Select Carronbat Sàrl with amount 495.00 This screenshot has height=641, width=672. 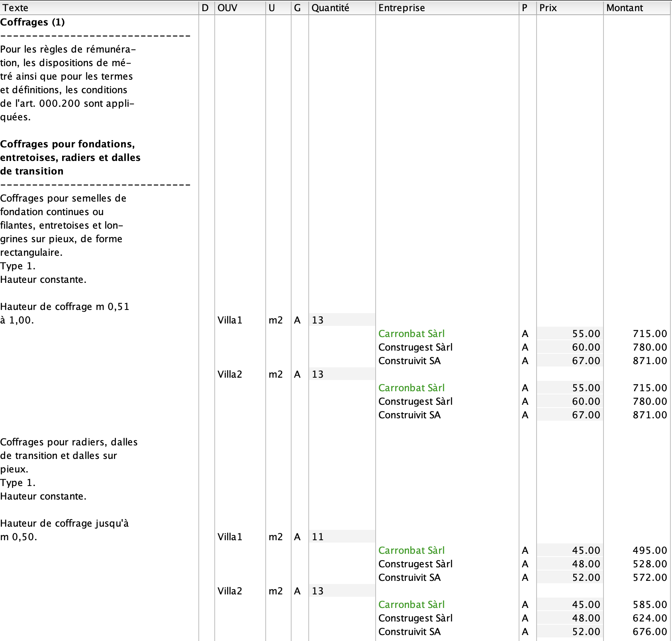pos(411,551)
